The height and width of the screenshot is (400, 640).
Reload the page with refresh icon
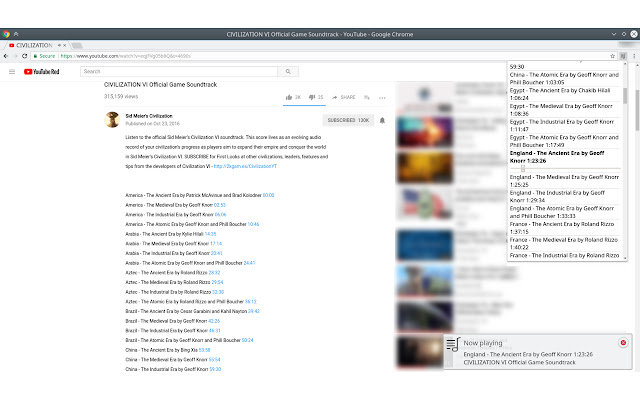coord(24,56)
